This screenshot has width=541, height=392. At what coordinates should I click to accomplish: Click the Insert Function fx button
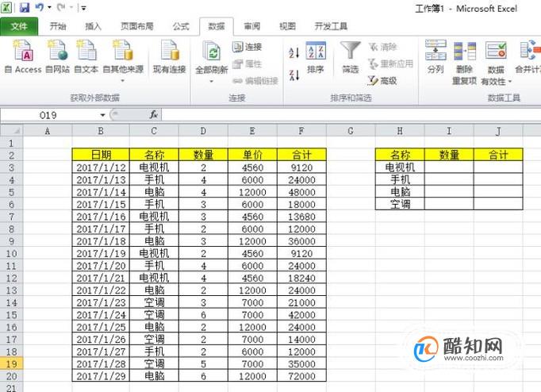(153, 114)
